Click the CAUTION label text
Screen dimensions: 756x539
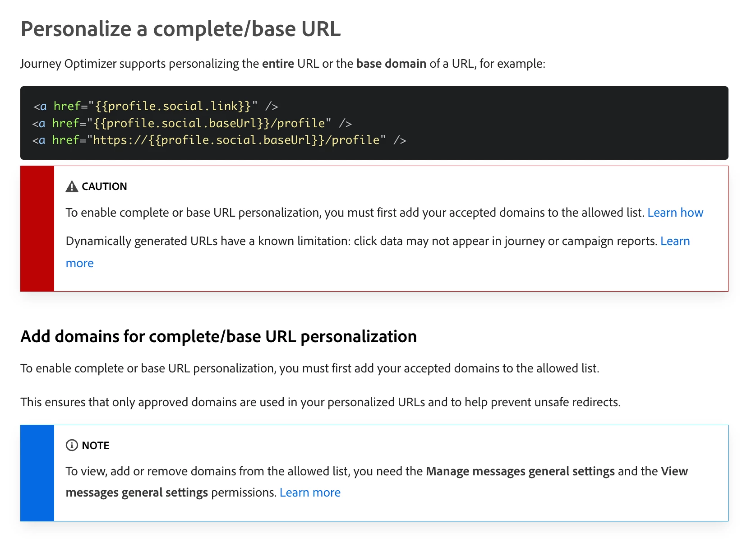click(104, 186)
